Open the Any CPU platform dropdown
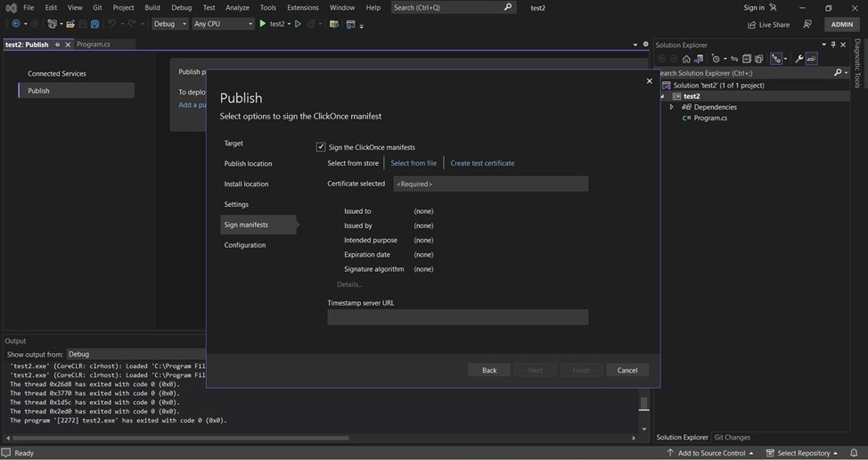The width and height of the screenshot is (868, 460). tap(223, 24)
